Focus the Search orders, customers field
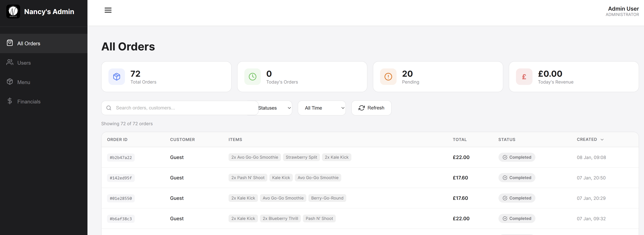Screen dimensions: 644x235 pos(180,108)
